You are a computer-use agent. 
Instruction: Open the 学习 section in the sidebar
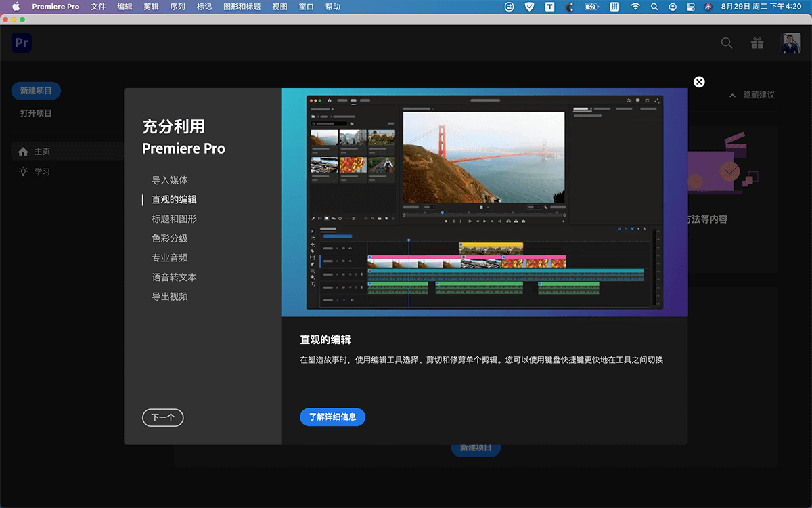point(34,171)
